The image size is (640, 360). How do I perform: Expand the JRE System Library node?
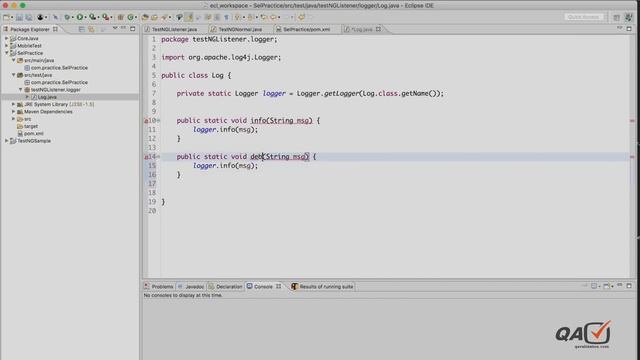point(13,104)
